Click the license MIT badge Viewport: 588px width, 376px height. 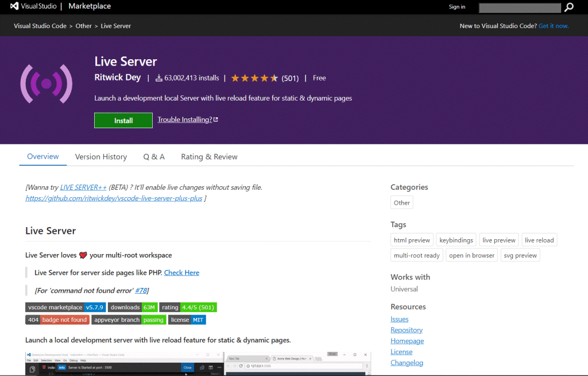187,320
